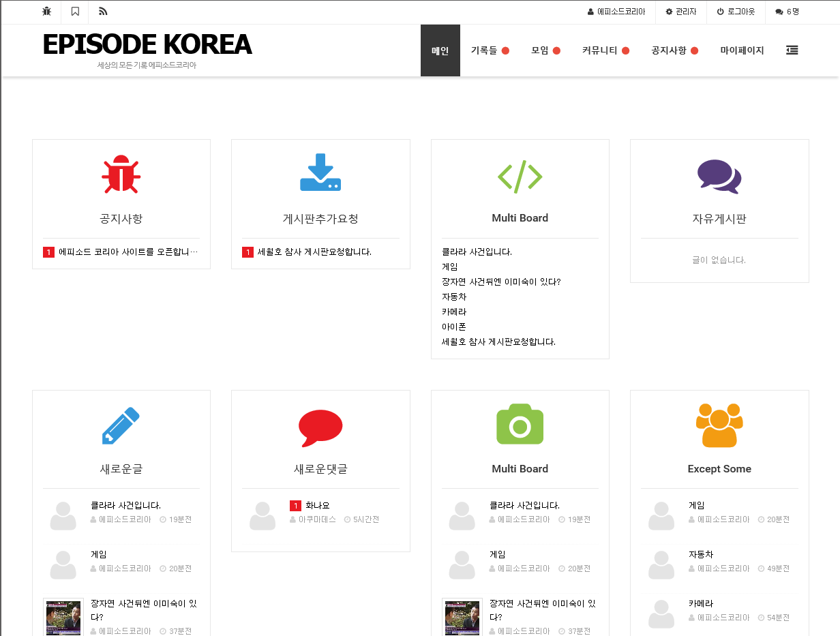Expand the 공지사항 navigation menu
This screenshot has height=636, width=840.
point(674,50)
